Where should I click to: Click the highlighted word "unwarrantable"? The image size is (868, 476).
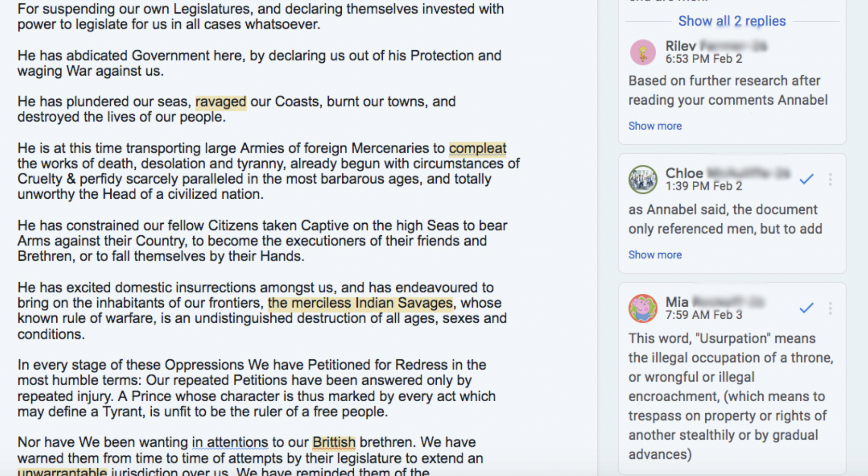[x=62, y=471]
